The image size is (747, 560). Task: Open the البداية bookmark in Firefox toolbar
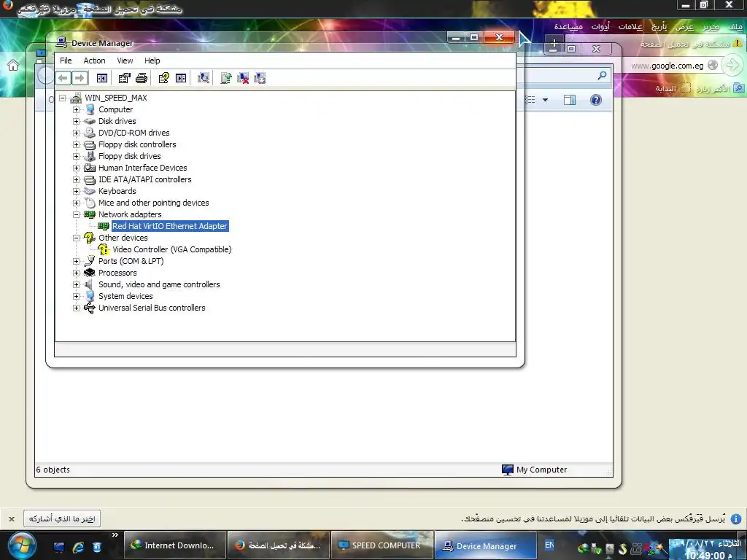tap(673, 88)
